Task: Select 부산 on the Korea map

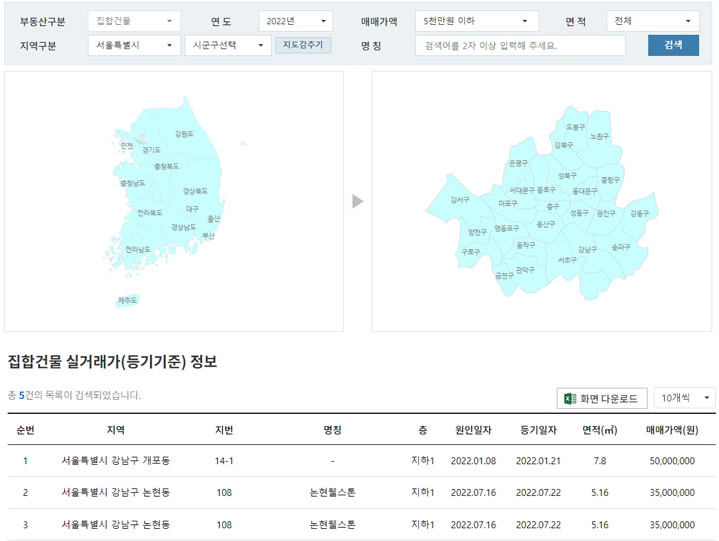Action: (208, 236)
